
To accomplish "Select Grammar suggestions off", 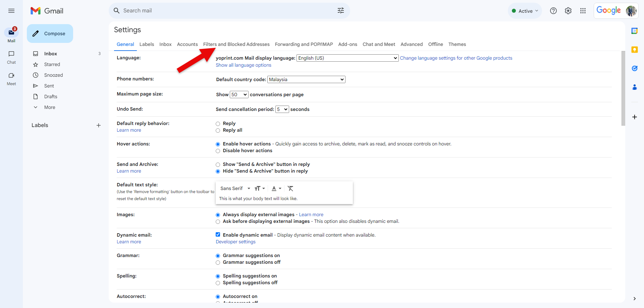I will tap(218, 262).
